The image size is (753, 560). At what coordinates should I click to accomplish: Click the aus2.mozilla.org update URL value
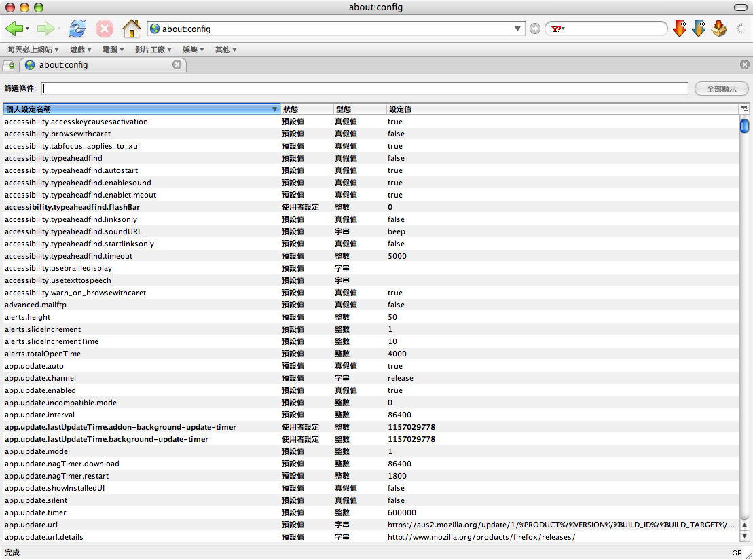pyautogui.click(x=561, y=525)
